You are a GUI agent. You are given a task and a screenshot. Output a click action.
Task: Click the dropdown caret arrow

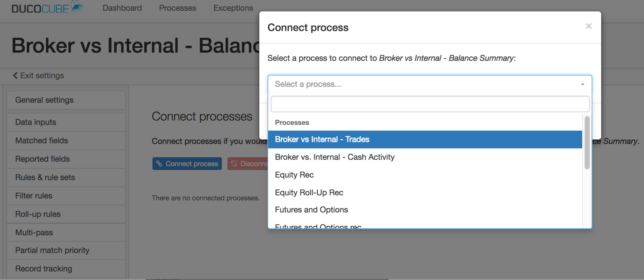[x=583, y=84]
